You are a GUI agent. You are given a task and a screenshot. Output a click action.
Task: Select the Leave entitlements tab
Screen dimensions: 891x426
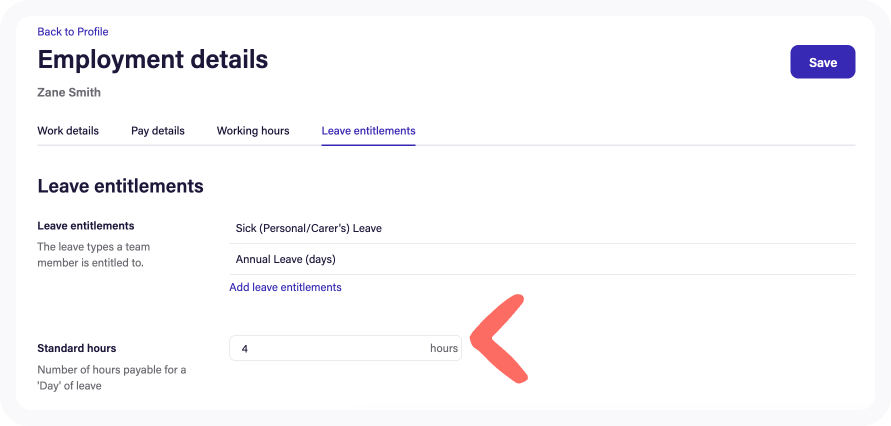pyautogui.click(x=368, y=131)
